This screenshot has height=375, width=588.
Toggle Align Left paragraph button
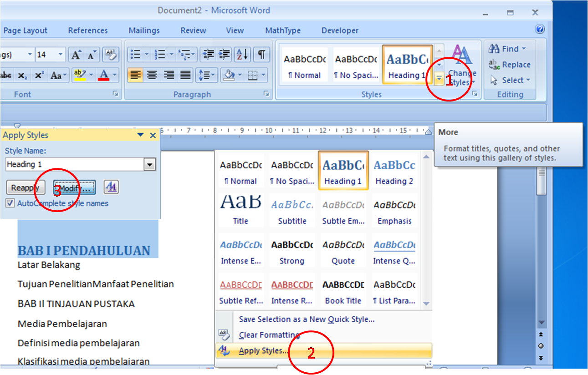(x=135, y=75)
